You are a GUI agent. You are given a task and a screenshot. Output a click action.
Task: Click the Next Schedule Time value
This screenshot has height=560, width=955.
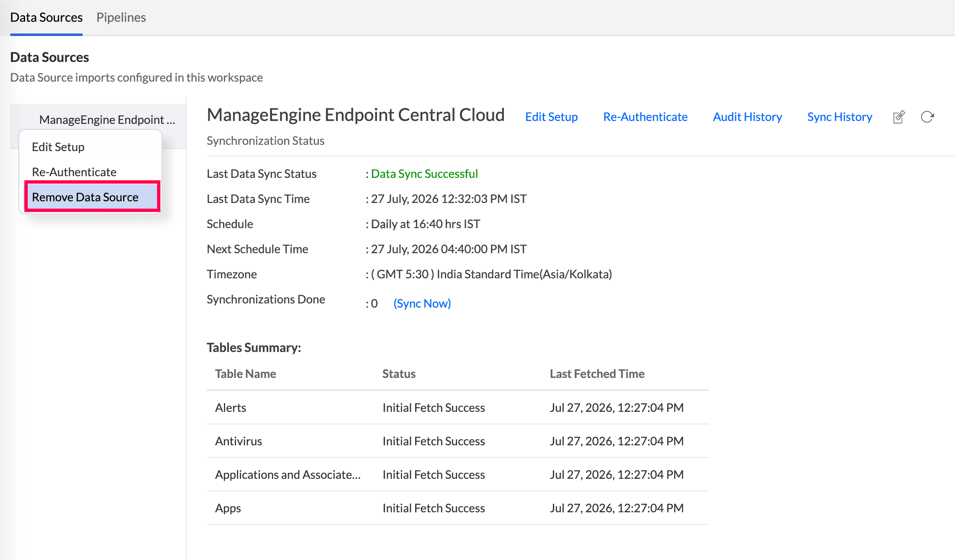[449, 249]
